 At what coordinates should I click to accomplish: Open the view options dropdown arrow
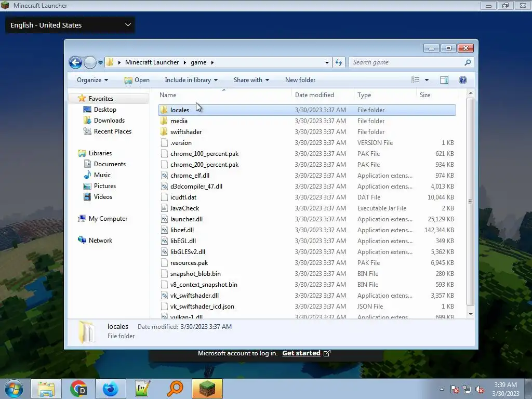(427, 80)
